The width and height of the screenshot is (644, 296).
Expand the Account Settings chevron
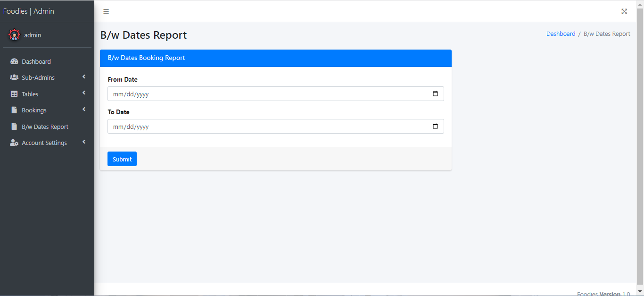coord(84,142)
